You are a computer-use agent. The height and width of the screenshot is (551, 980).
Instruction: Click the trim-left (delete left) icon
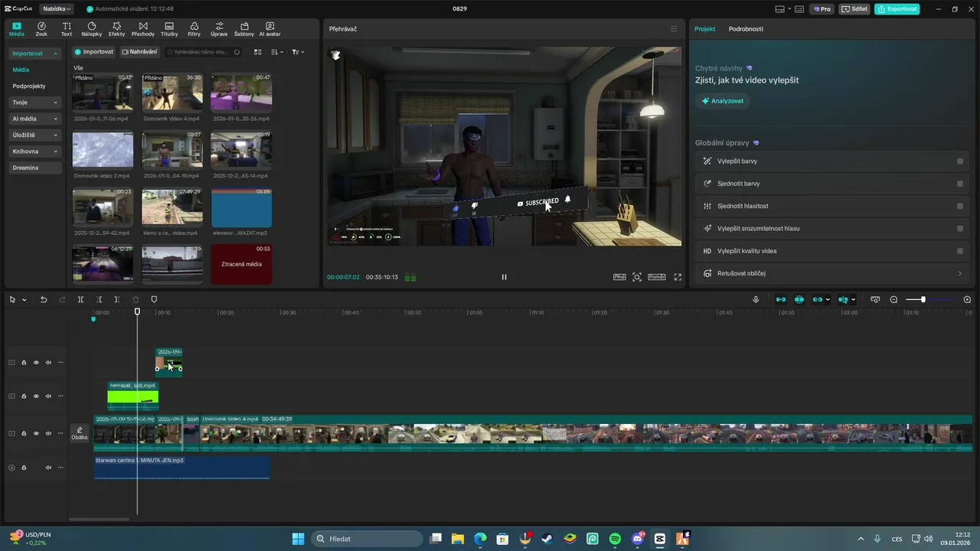point(99,299)
